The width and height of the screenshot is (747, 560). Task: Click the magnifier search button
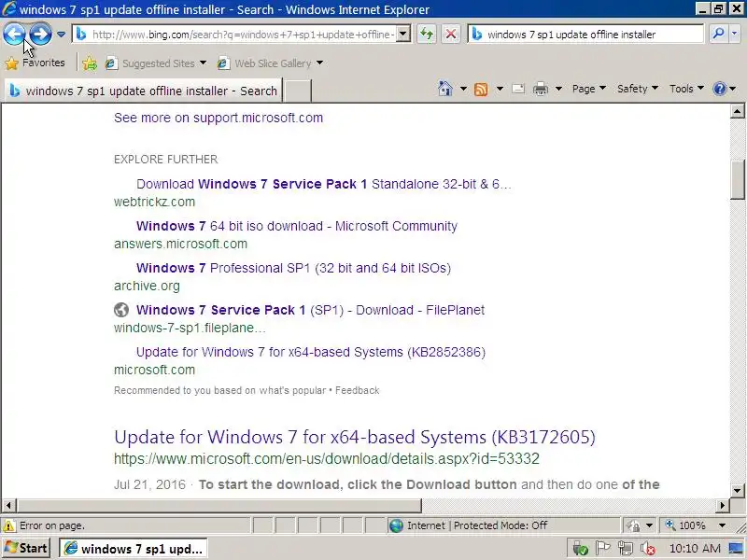(718, 34)
